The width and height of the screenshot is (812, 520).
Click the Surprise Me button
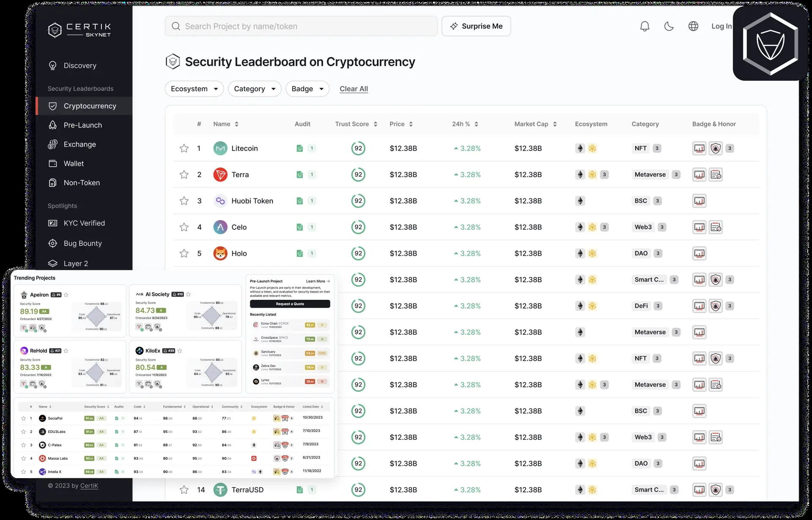point(476,26)
